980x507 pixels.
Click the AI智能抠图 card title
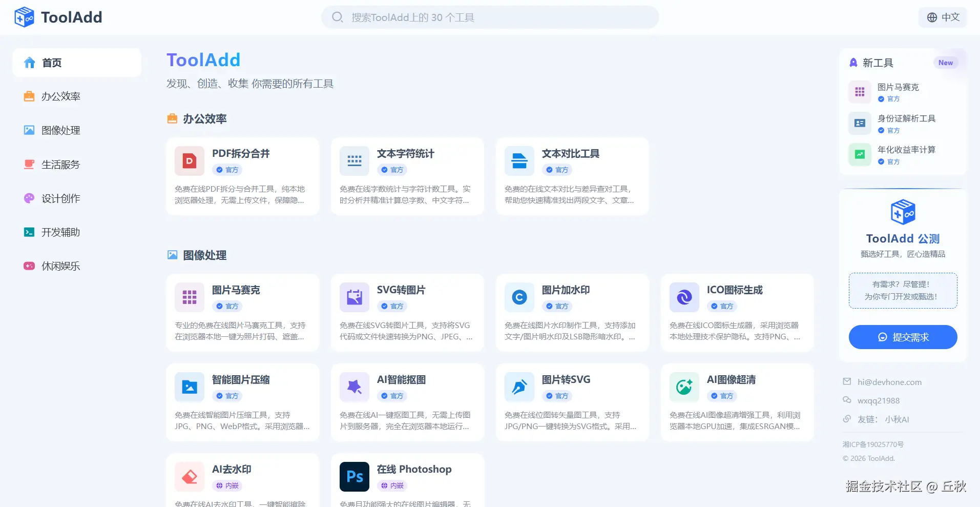click(402, 380)
